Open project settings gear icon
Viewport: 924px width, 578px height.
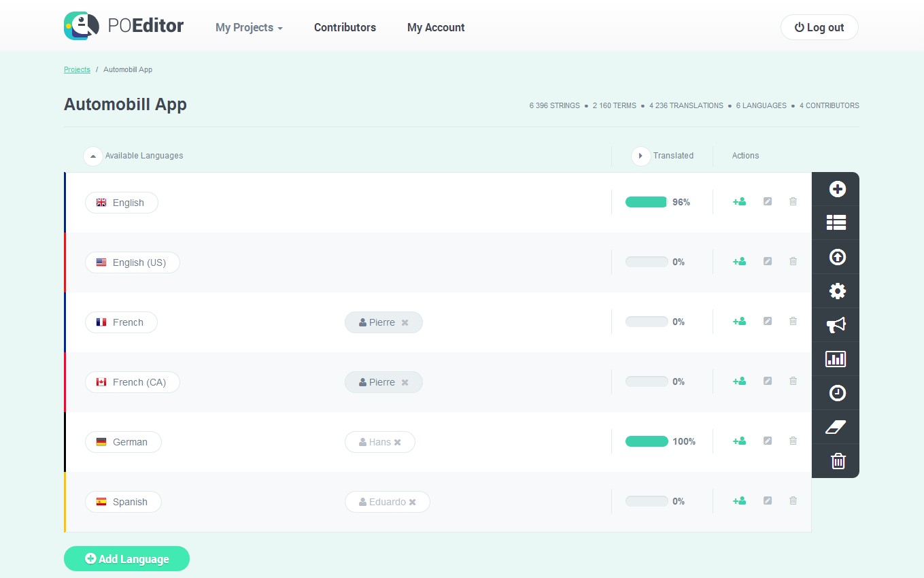point(837,291)
